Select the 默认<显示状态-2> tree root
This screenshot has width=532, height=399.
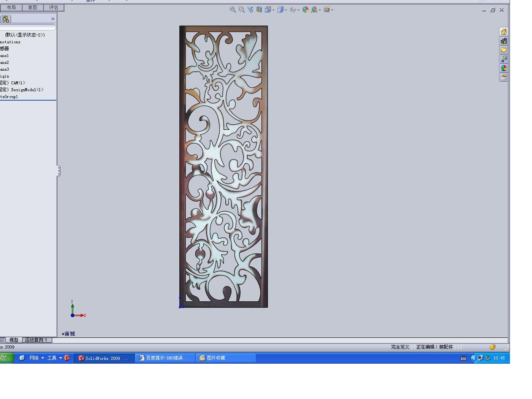pos(25,35)
